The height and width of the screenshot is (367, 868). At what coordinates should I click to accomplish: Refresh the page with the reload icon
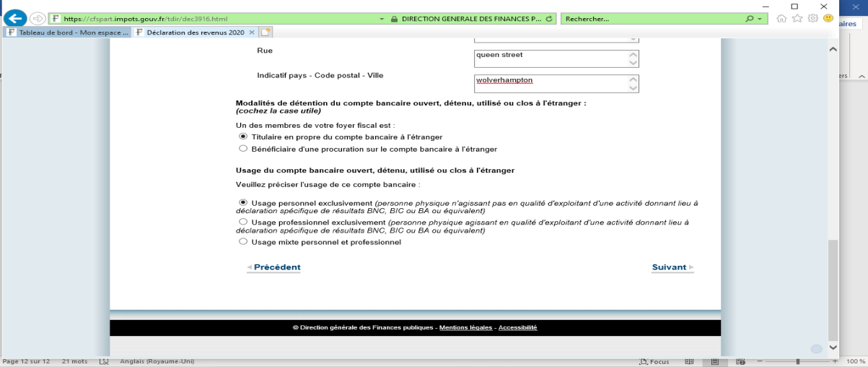pos(550,19)
